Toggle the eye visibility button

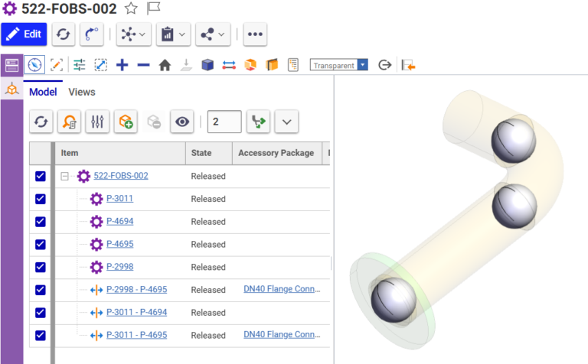point(182,121)
